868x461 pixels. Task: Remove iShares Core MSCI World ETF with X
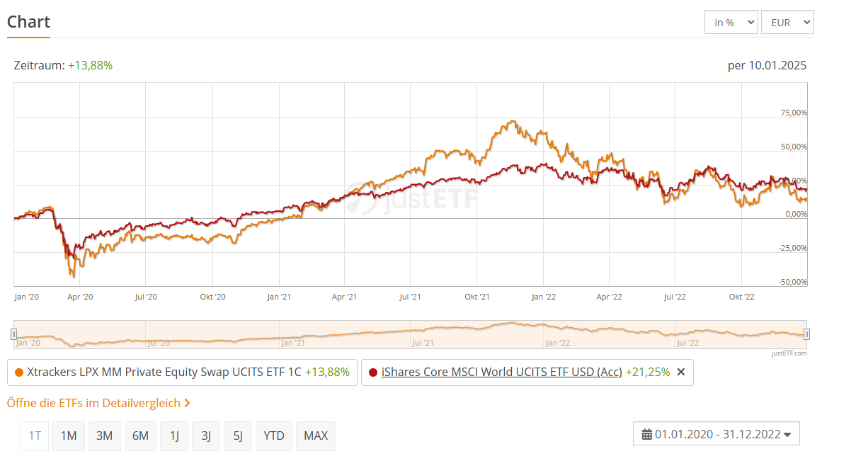pyautogui.click(x=681, y=372)
